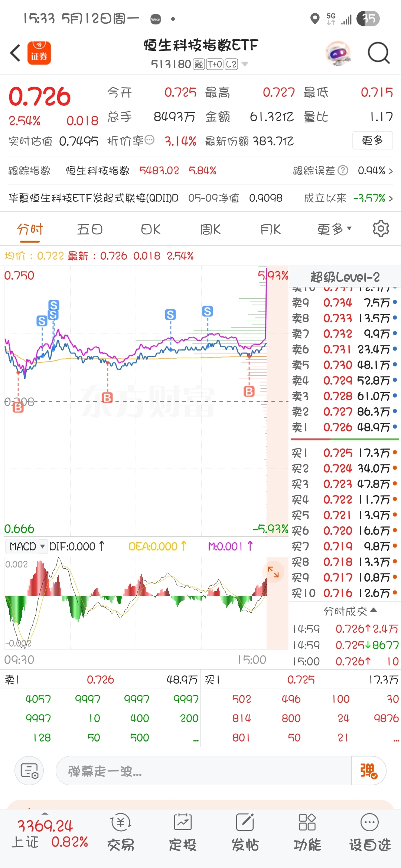Viewport: 401px width, 868px height.
Task: Tap the search magnifier icon
Action: pos(378,53)
